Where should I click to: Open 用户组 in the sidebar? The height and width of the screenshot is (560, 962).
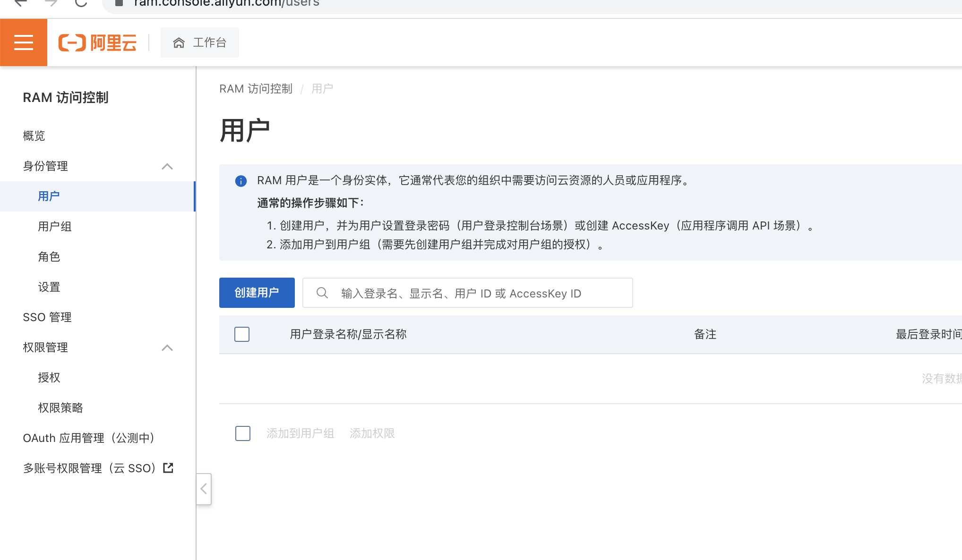(x=55, y=227)
